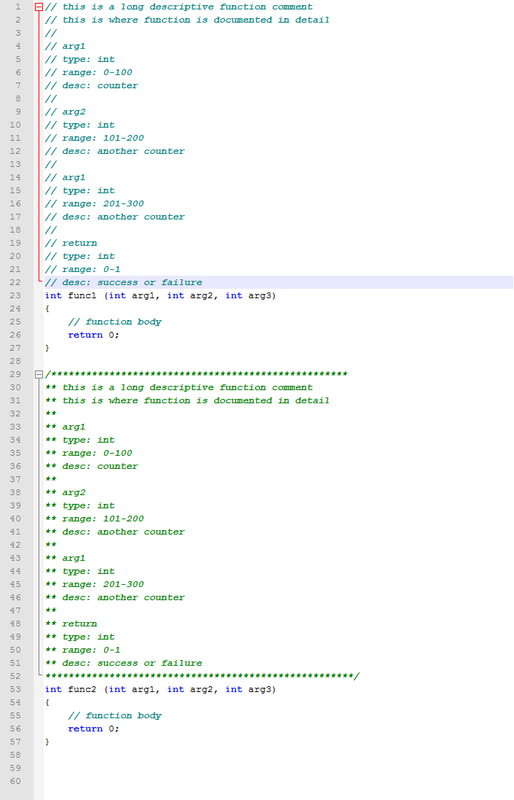The image size is (514, 800).
Task: Click '** desc: counter' in block comment
Action: coord(92,466)
